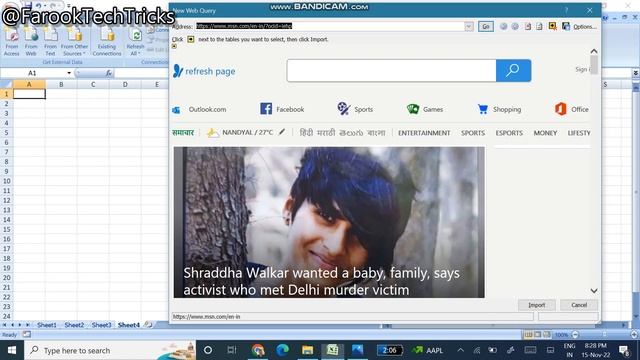Click the MSN web search box
Screen dimensions: 640x360
pos(391,71)
